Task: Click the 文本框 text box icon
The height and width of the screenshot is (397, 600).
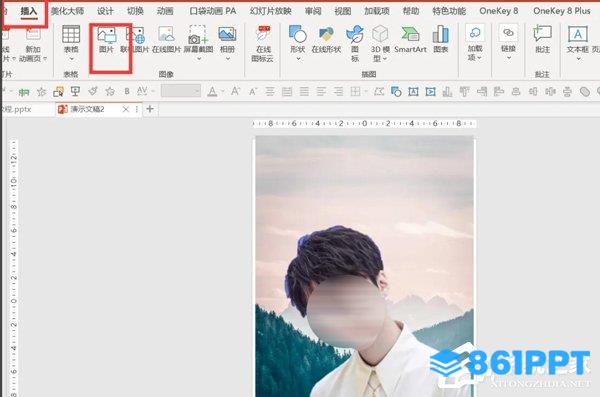Action: [578, 34]
